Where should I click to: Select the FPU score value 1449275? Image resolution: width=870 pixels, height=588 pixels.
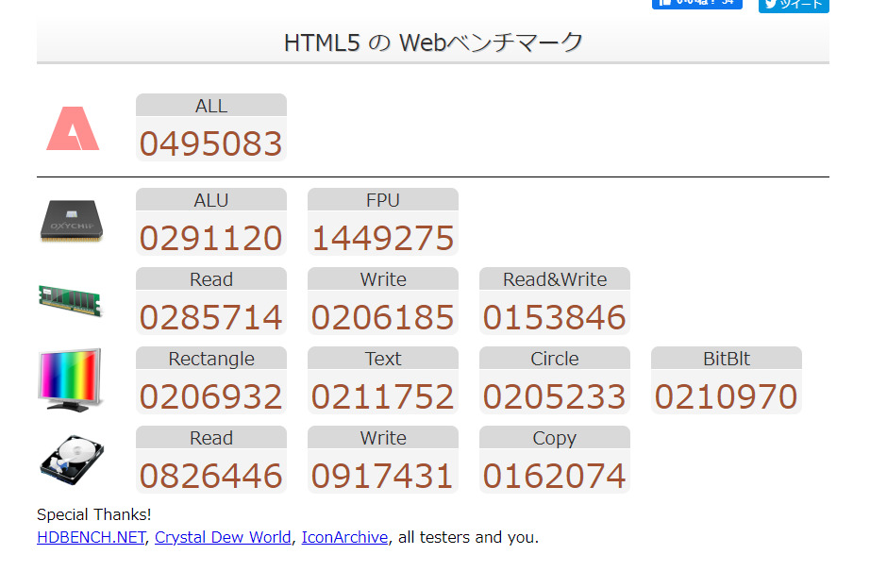[x=383, y=238]
